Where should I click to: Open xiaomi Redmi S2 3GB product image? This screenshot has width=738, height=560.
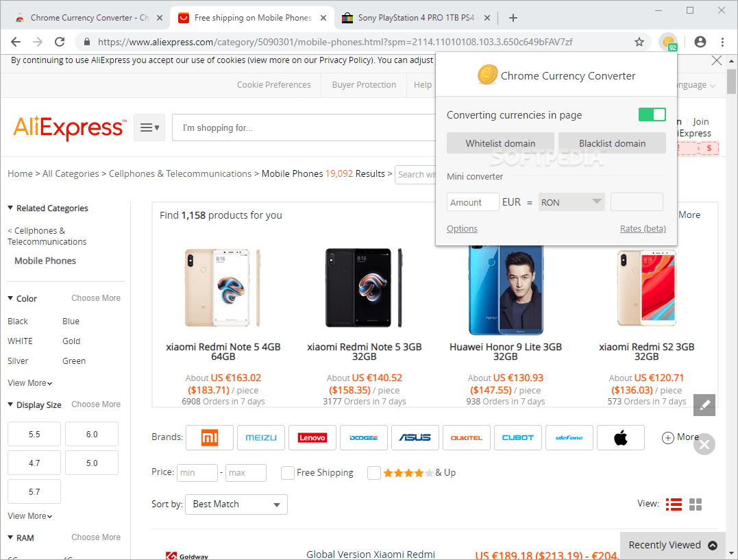[x=647, y=288]
